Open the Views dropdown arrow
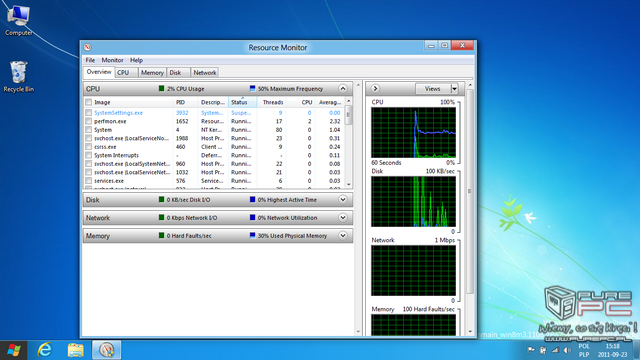Image resolution: width=640 pixels, height=360 pixels. 454,89
